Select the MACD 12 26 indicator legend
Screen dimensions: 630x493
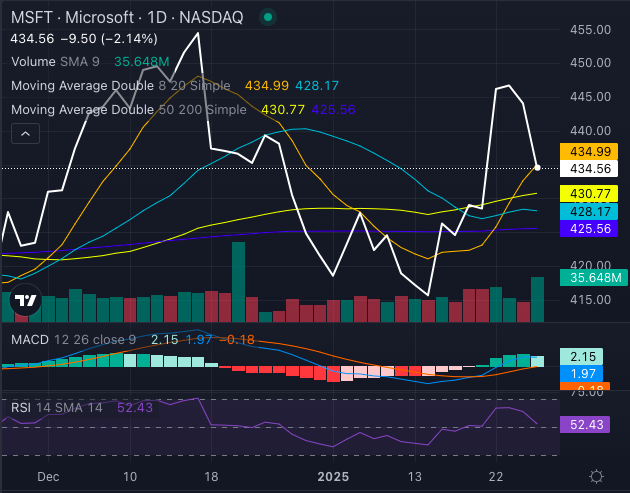[x=69, y=339]
